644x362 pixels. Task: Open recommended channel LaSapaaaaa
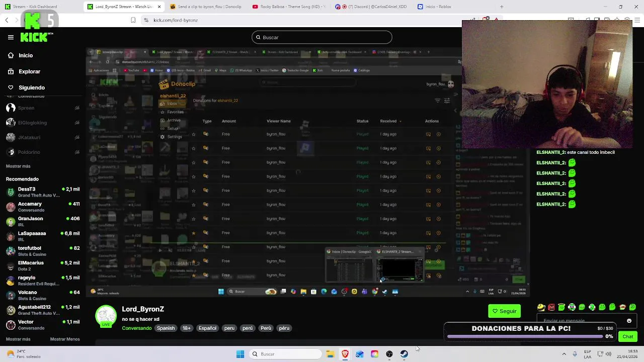point(43,236)
